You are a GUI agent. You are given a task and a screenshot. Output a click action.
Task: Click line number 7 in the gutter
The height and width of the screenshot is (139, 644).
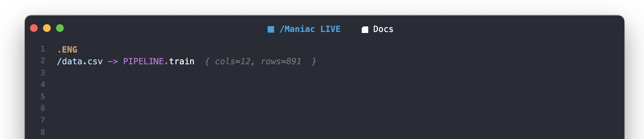(x=43, y=120)
